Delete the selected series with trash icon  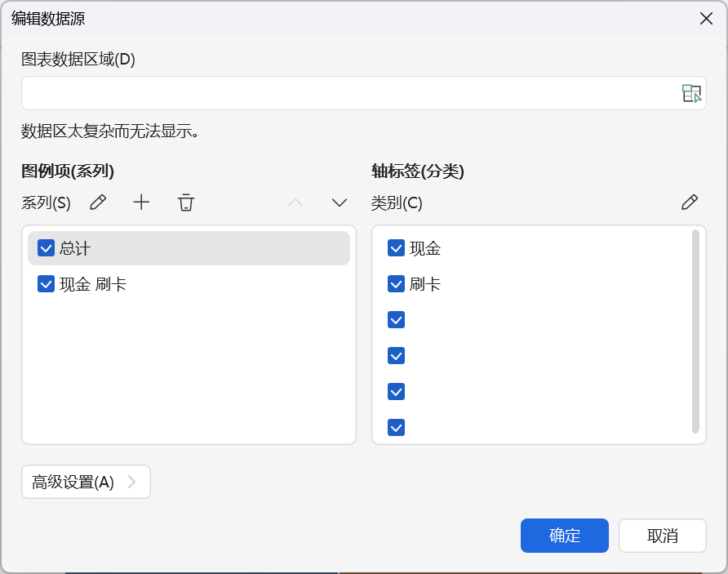186,202
